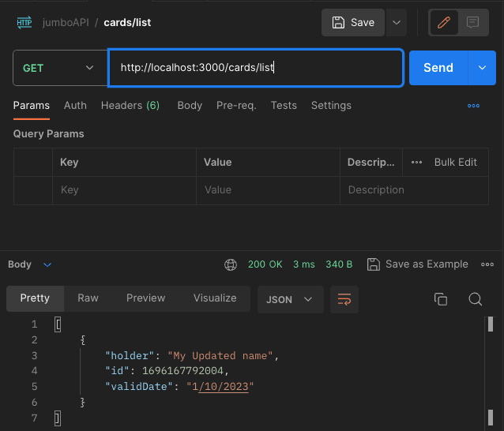Screen dimensions: 504x431
Task: Click the pencil edit mode icon
Action: pyautogui.click(x=443, y=23)
